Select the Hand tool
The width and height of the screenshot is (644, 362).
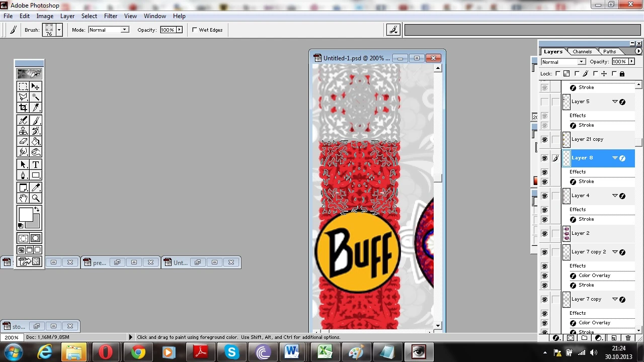(23, 198)
